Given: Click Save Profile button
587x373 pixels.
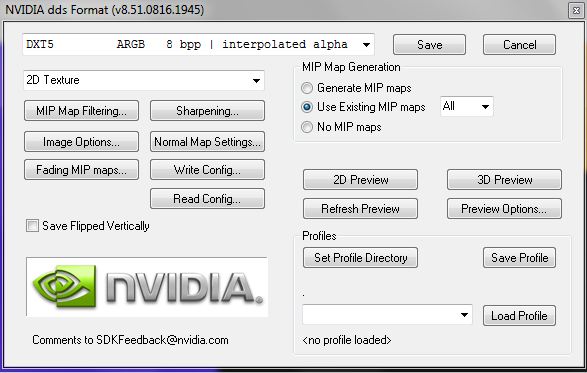Looking at the screenshot, I should 519,258.
